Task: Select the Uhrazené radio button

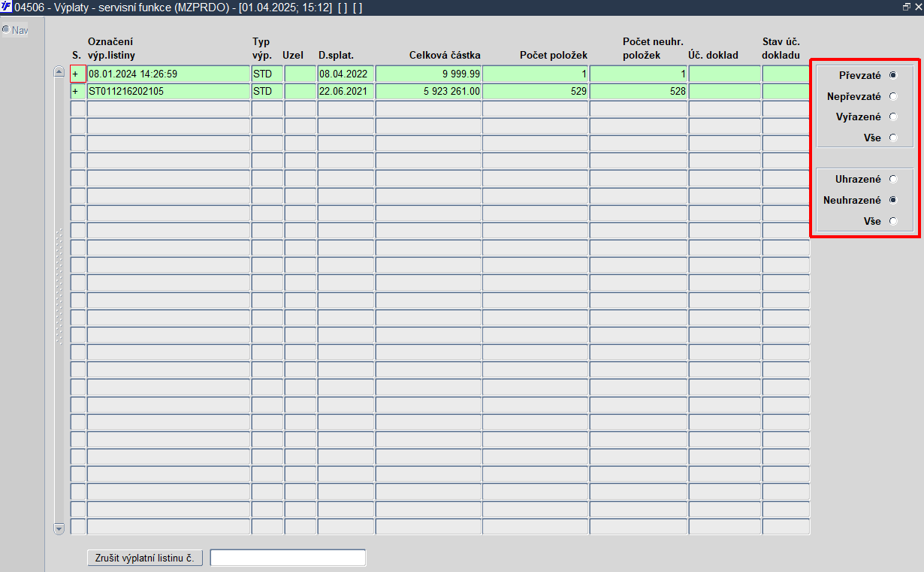Action: 893,179
